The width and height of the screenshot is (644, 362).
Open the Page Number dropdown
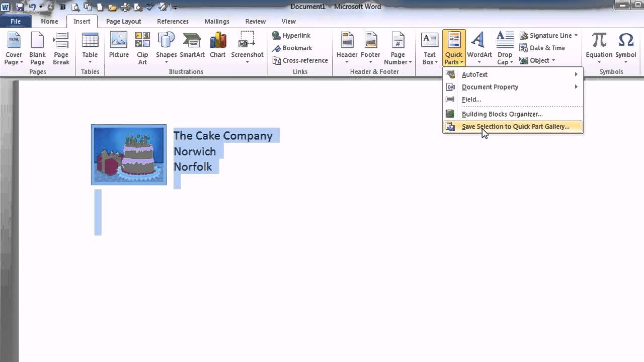click(397, 48)
